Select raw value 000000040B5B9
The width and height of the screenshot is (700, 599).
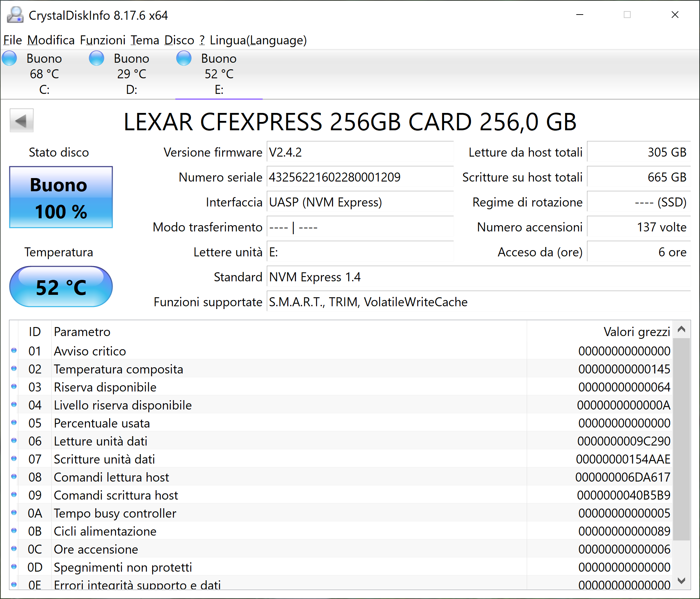(624, 495)
